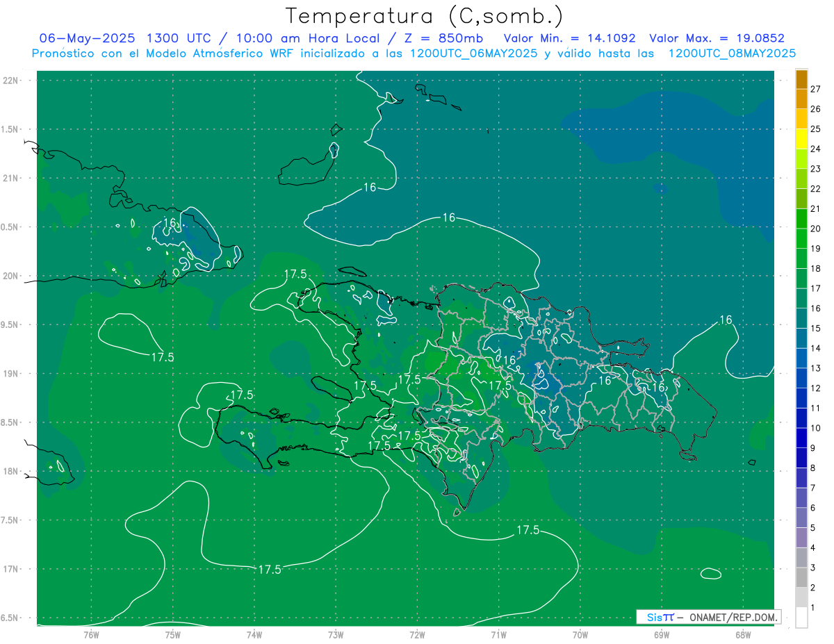The image size is (834, 644).
Task: Click the '17' label on the color scale
Action: 816,288
